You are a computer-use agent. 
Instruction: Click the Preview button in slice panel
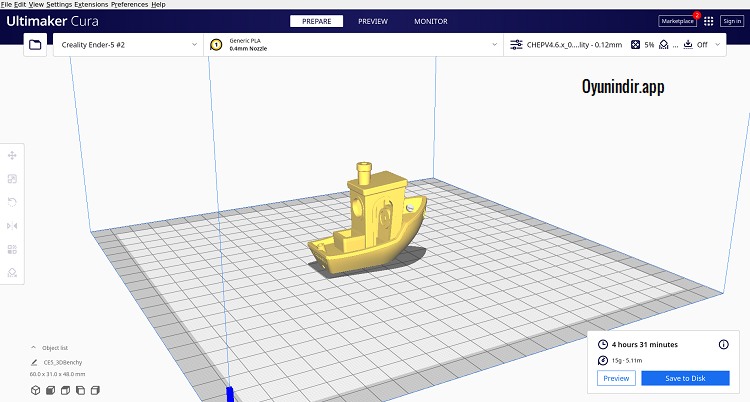coord(616,378)
